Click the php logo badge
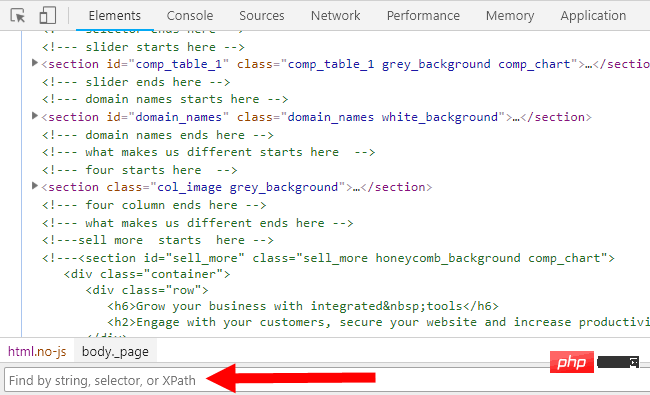 point(572,362)
